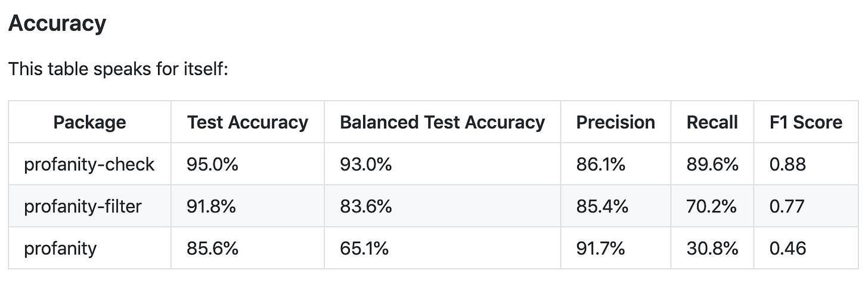Click the 'This table speaks for itself' text

[119, 69]
